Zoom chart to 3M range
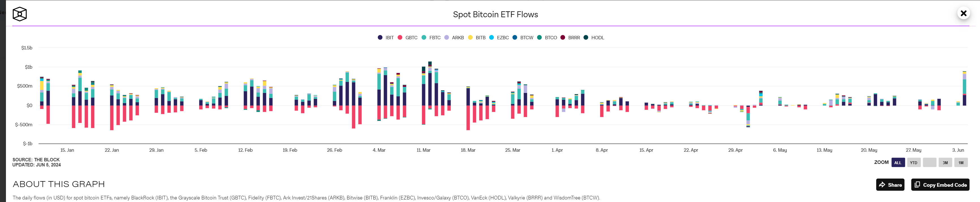 pos(945,162)
